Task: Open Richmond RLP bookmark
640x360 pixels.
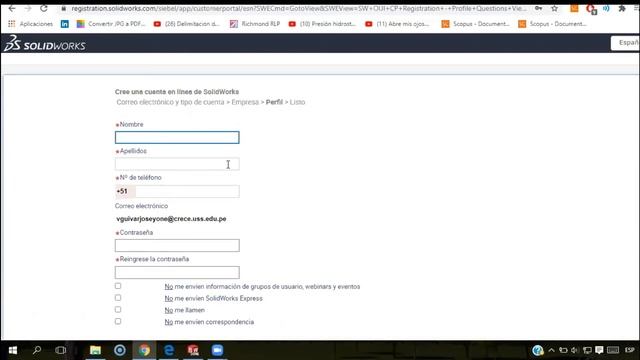Action: [255, 24]
